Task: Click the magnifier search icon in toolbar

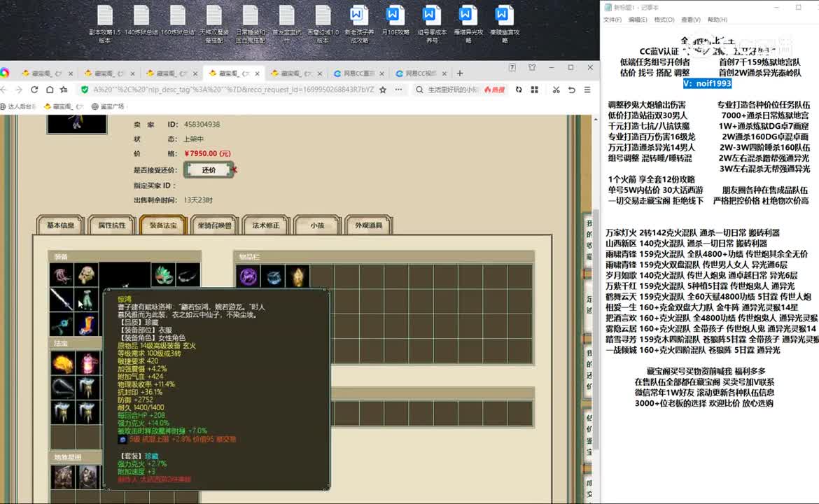Action: tap(419, 90)
